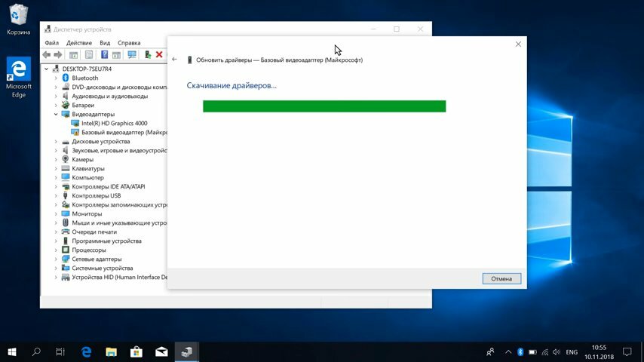
Task: Expand the Камеры category
Action: (56, 159)
